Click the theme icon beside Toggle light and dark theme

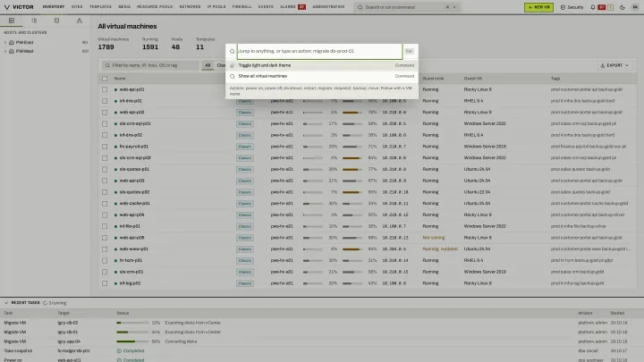coord(232,65)
